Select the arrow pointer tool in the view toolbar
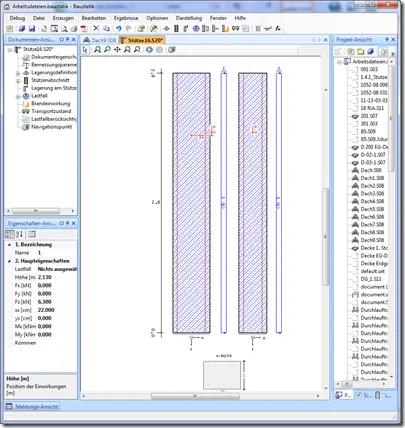 85,50
